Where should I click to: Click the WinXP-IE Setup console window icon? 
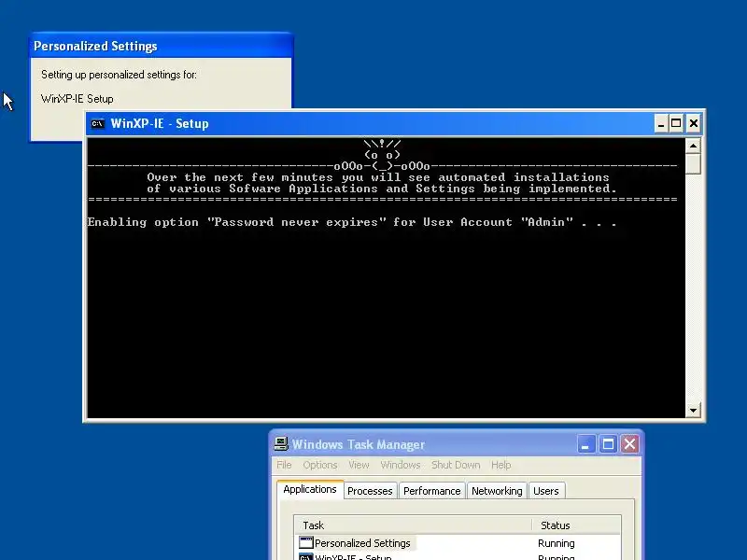[98, 124]
